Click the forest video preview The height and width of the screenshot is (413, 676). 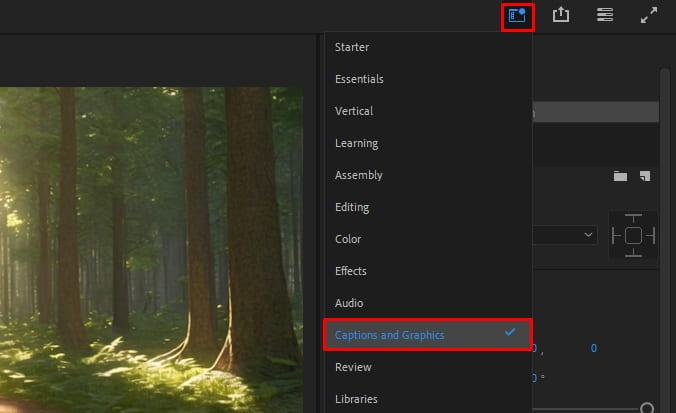point(151,250)
